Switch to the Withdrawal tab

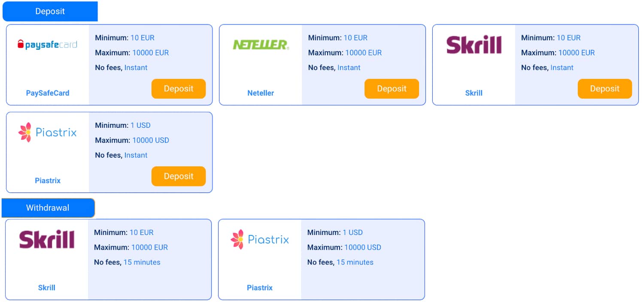tap(48, 208)
